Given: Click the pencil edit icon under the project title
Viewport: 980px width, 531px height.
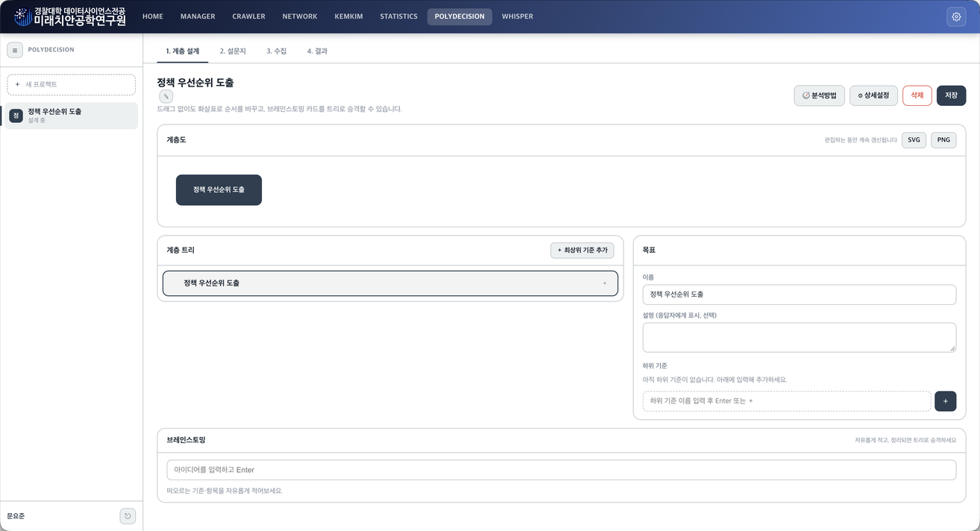Looking at the screenshot, I should (x=166, y=96).
